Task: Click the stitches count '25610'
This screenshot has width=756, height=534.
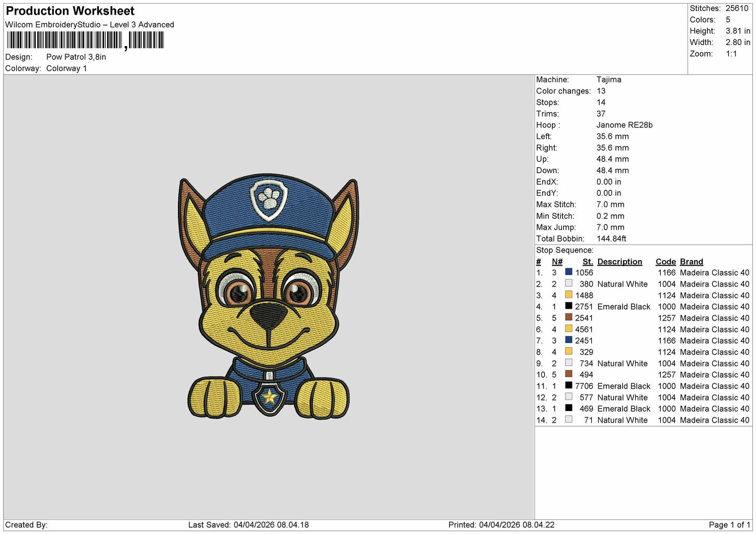Action: pos(737,8)
